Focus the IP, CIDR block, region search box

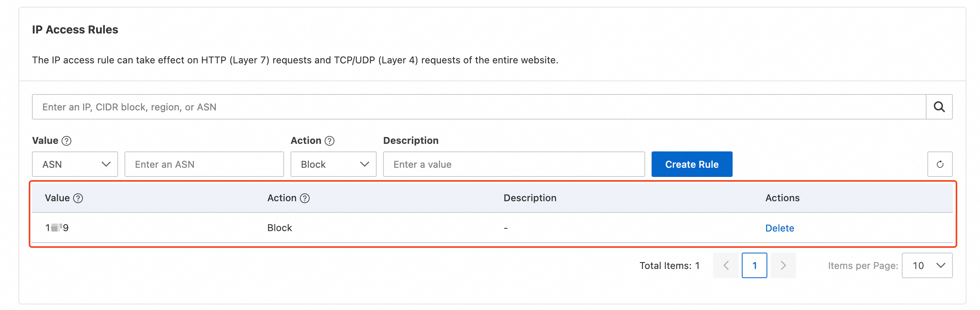pos(479,107)
